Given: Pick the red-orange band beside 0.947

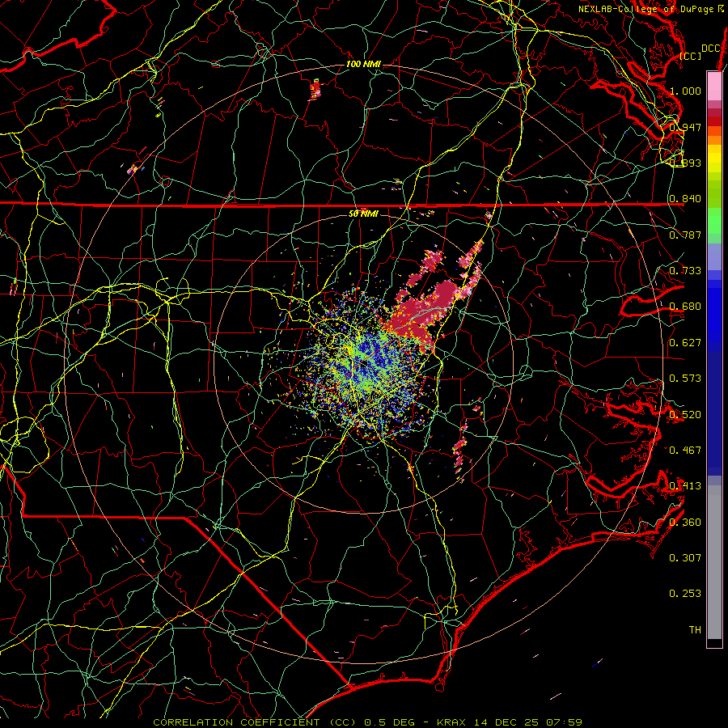Looking at the screenshot, I should 714,131.
